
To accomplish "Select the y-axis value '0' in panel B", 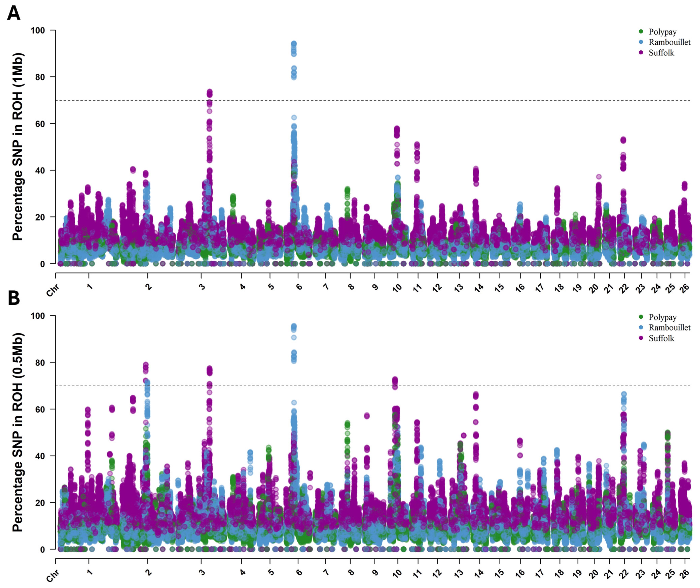I will [x=43, y=549].
